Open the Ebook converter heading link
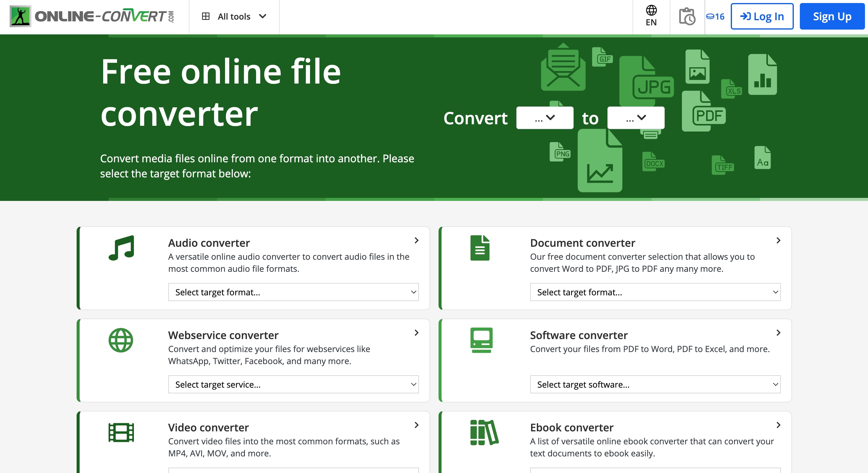The height and width of the screenshot is (473, 868). (x=572, y=427)
